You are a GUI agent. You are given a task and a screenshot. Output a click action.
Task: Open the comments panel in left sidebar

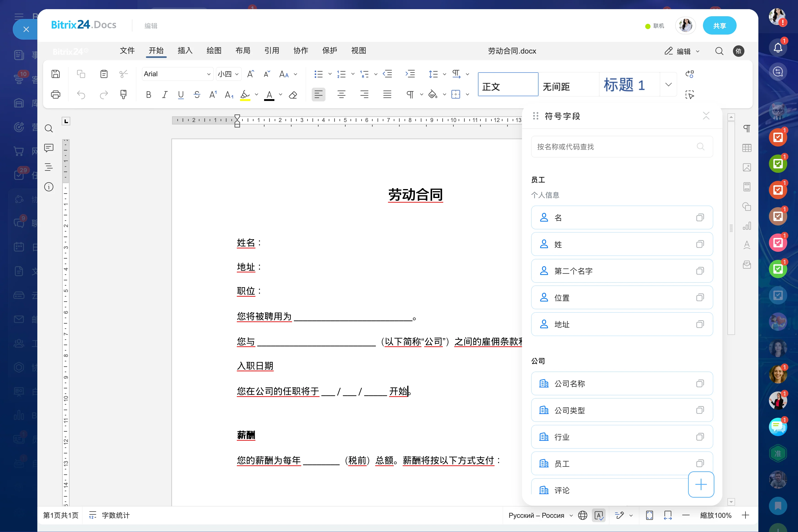(x=49, y=148)
